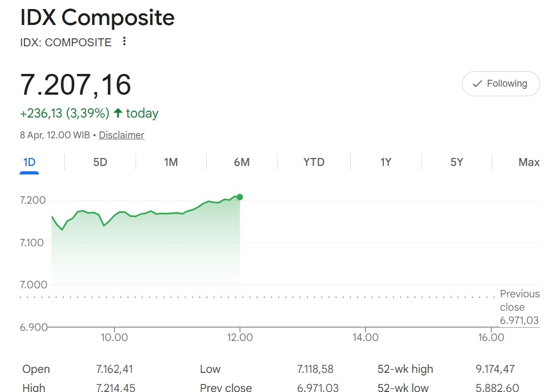Show the Max chart range
The height and width of the screenshot is (392, 546).
point(528,162)
